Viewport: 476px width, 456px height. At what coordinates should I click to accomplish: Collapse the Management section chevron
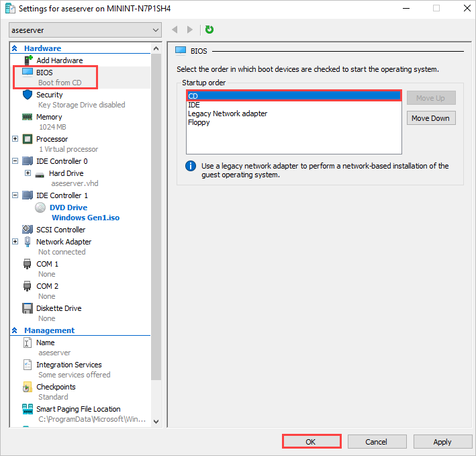14,330
